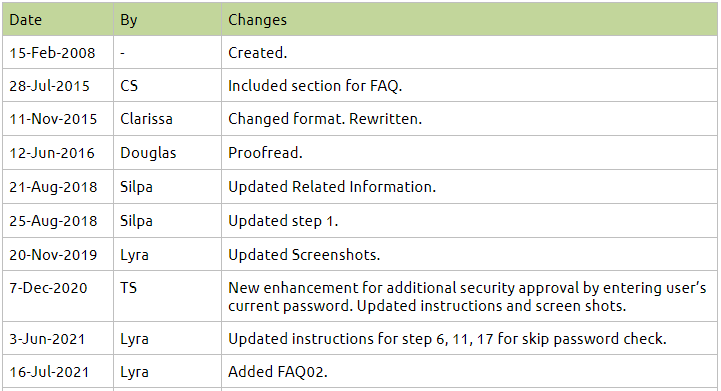721x391 pixels.
Task: Click the author name Douglas
Action: [148, 153]
